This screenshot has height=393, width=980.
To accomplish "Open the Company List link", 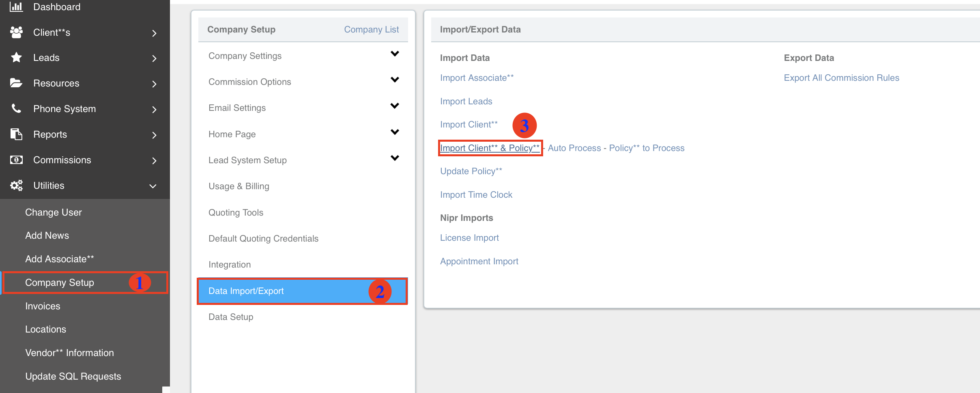I will [x=371, y=30].
